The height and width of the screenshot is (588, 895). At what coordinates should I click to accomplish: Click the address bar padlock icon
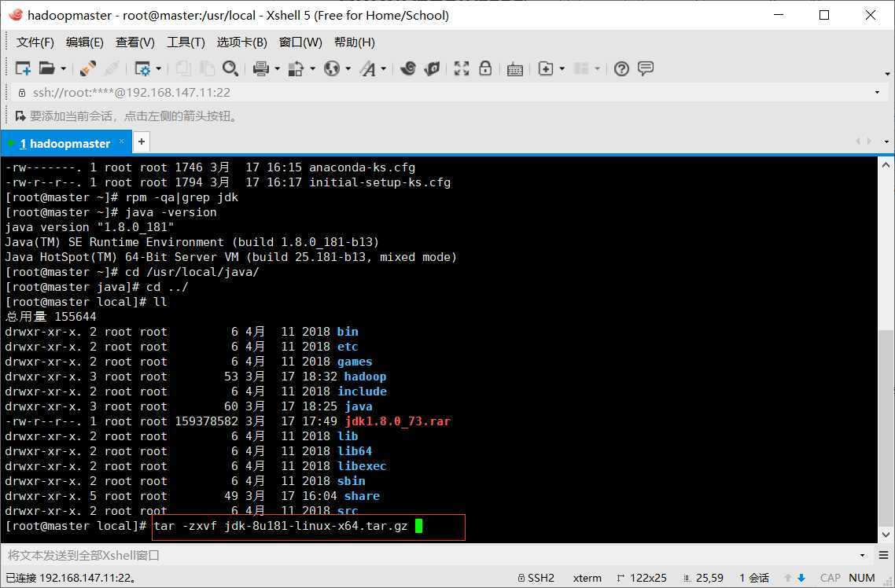[x=22, y=93]
